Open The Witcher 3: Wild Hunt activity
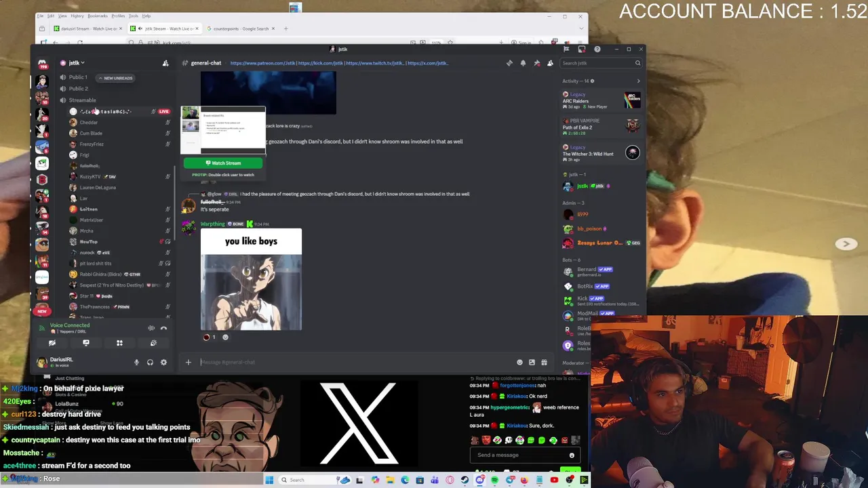This screenshot has width=868, height=488. (x=601, y=153)
